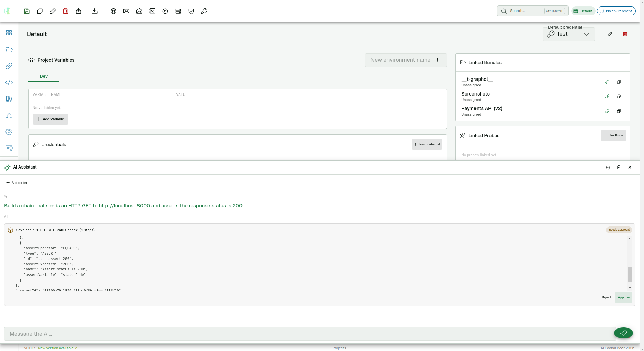The width and height of the screenshot is (644, 351).
Task: Focus the Message the AI input box
Action: 310,334
